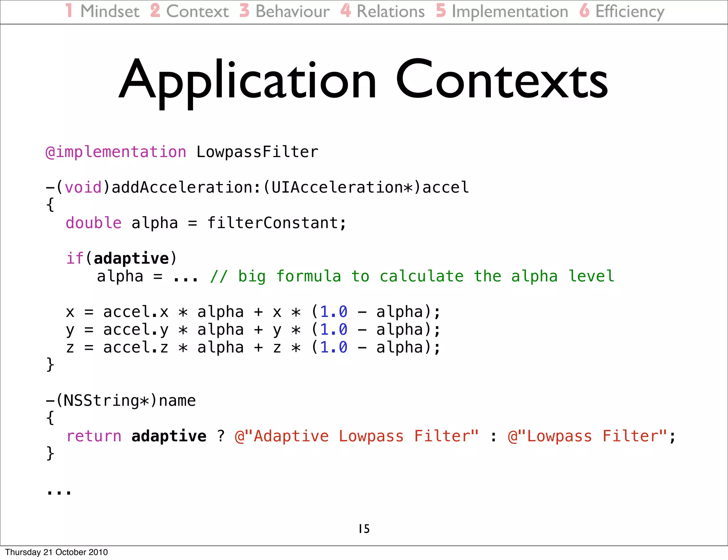Click the 'x = accel.x' code line
The image size is (728, 560).
click(253, 312)
